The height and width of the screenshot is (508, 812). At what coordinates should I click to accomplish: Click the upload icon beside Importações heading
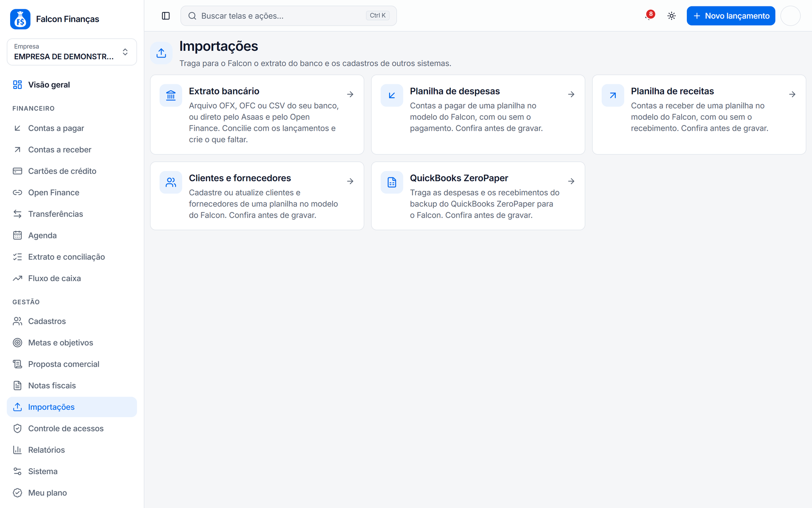(x=161, y=53)
